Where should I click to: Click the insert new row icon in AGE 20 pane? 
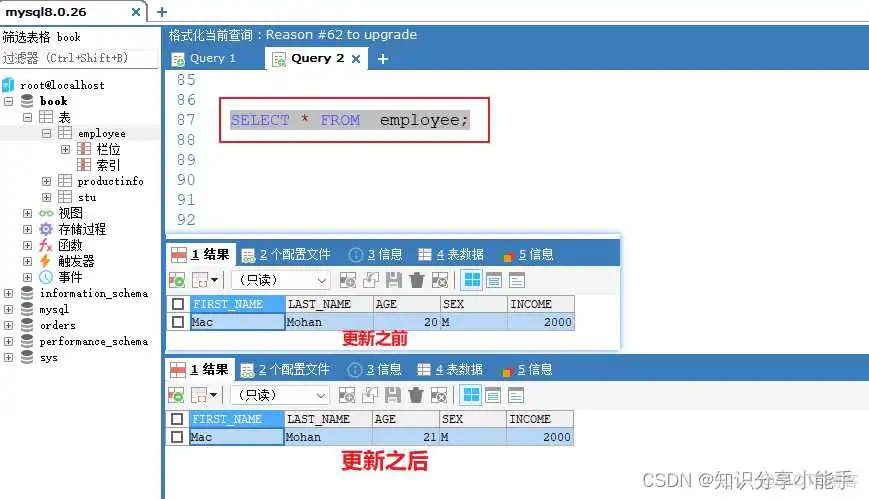point(347,281)
